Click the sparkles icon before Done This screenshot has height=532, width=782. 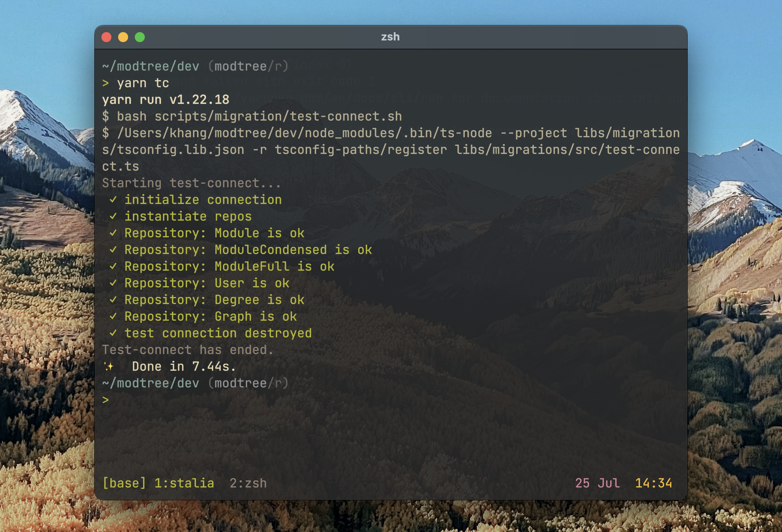[108, 366]
